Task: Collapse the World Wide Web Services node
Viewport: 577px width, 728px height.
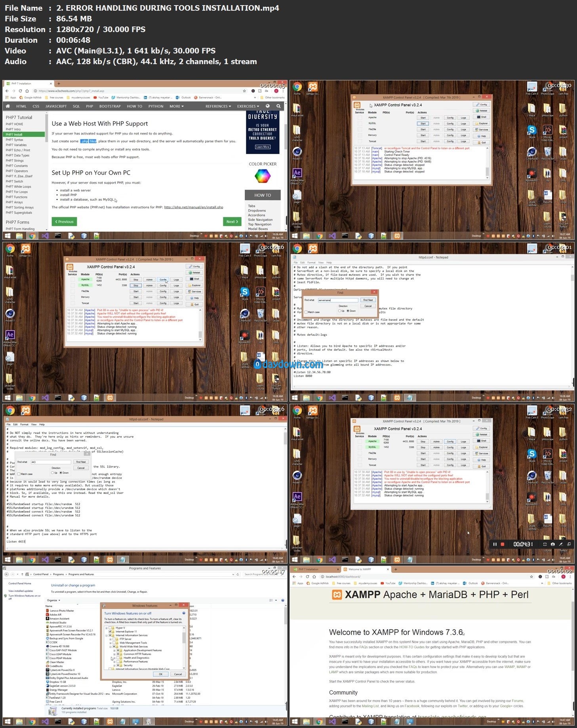Action: pos(110,646)
